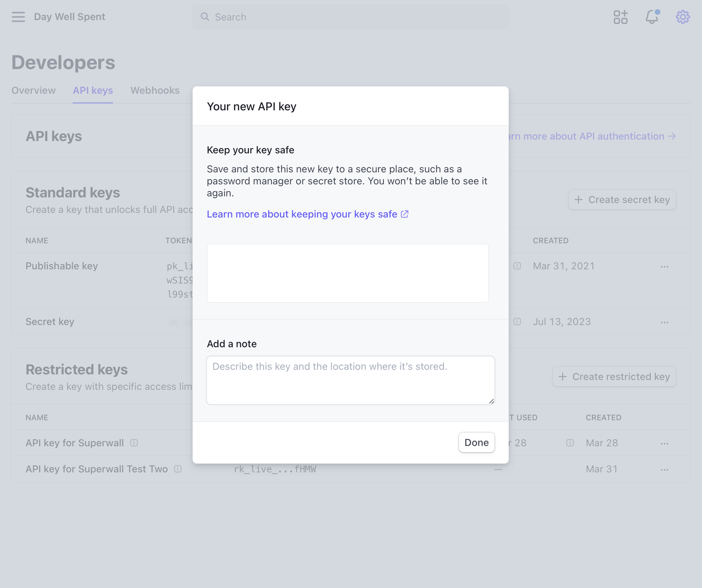
Task: Click info icon next to Jul 13, 2023
Action: coord(517,321)
